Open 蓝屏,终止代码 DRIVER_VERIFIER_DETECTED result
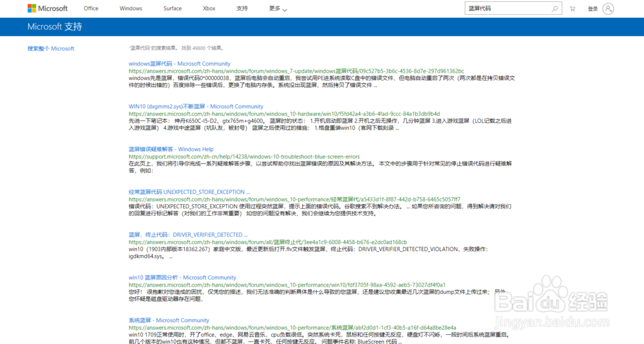644x344 pixels. point(188,234)
